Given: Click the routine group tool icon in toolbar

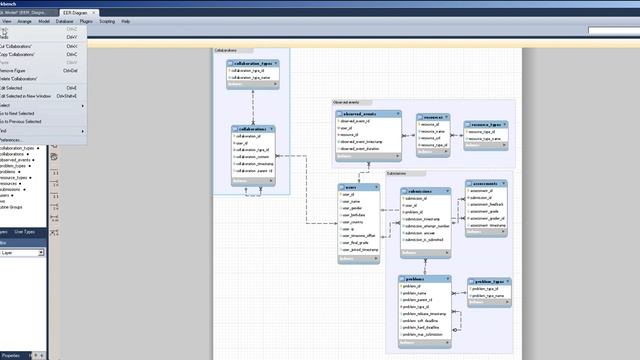Looking at the screenshot, I should (x=54, y=157).
